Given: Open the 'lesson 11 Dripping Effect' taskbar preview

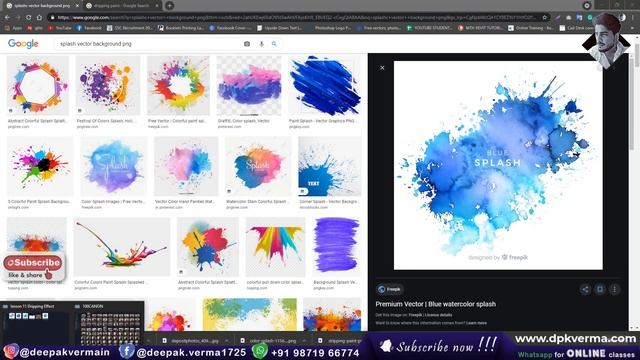Looking at the screenshot, I should (37, 322).
